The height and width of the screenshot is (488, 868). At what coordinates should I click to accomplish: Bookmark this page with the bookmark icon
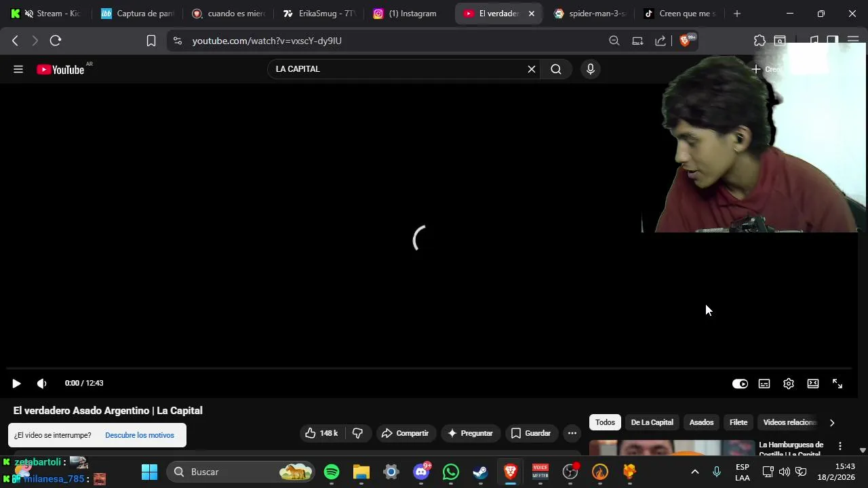coord(151,41)
